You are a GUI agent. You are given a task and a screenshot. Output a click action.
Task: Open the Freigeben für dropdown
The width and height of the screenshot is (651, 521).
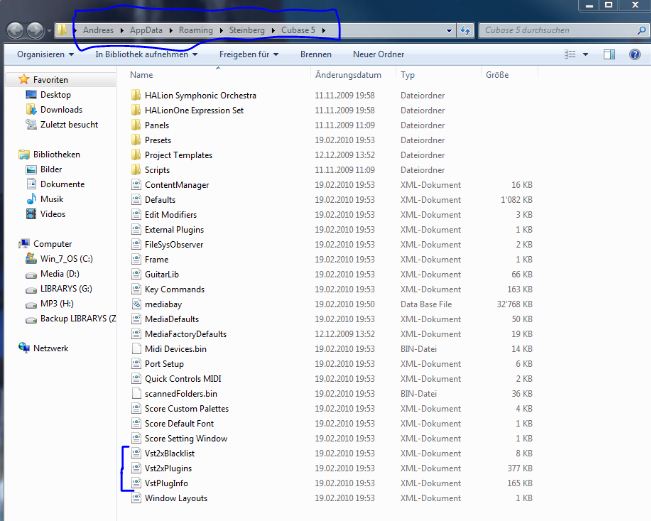coord(249,54)
